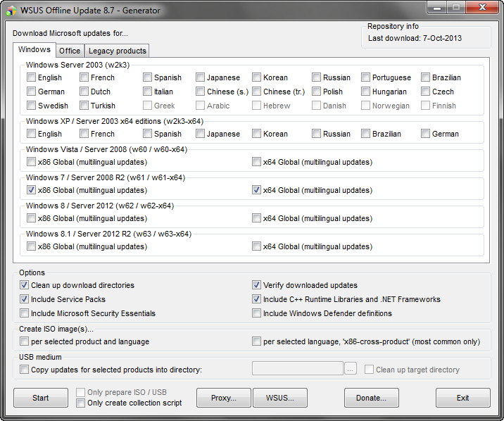Uncheck Include Service Packs
This screenshot has width=504, height=421.
(x=24, y=299)
